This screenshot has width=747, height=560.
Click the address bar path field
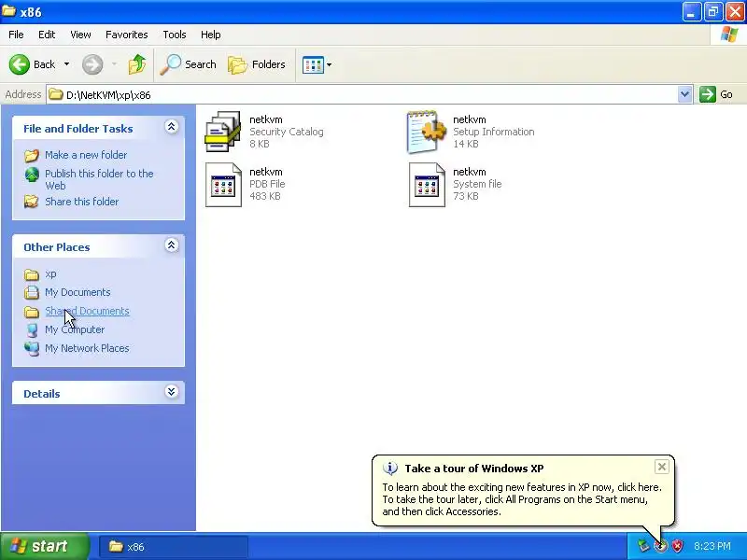pyautogui.click(x=362, y=95)
